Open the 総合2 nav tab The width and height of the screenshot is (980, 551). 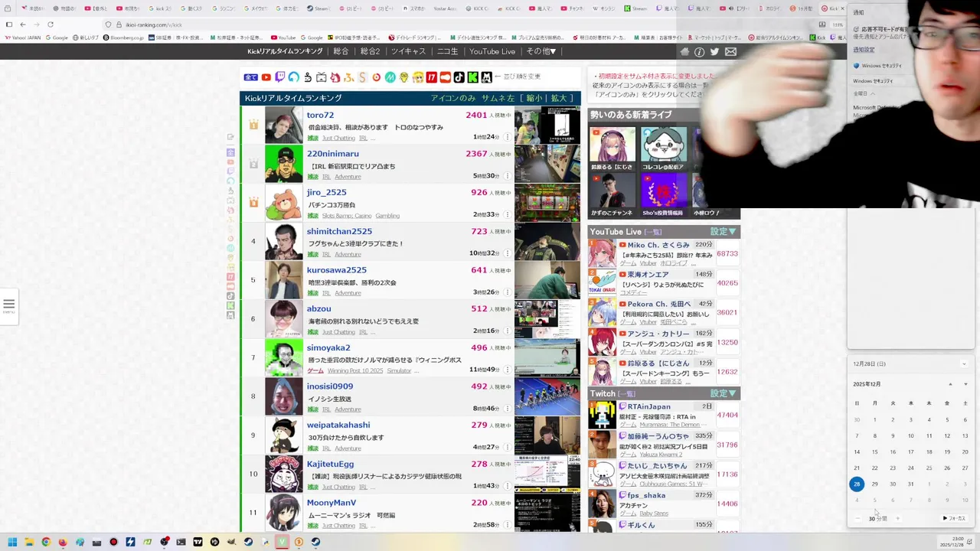tap(371, 51)
